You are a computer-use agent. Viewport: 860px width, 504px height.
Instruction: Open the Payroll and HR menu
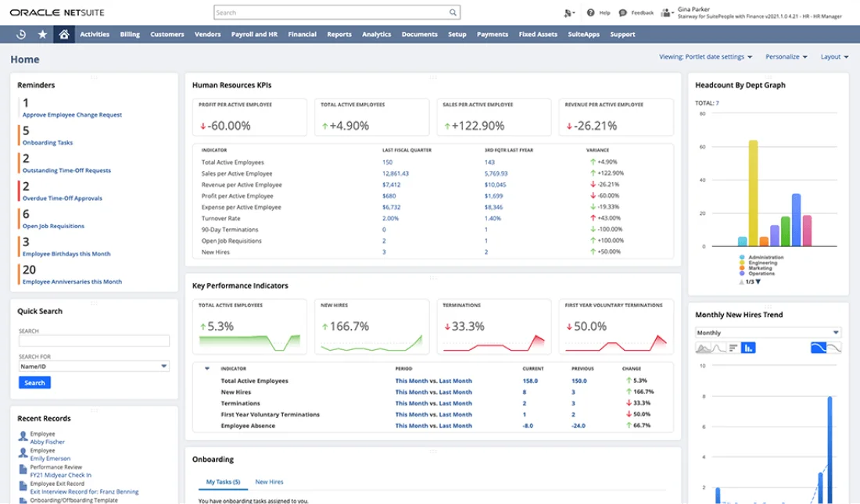(254, 34)
